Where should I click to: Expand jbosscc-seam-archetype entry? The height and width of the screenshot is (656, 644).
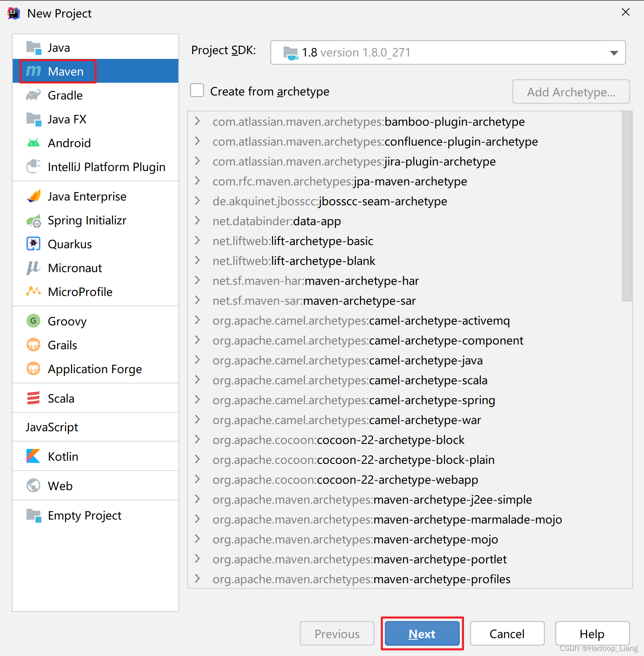click(x=197, y=200)
